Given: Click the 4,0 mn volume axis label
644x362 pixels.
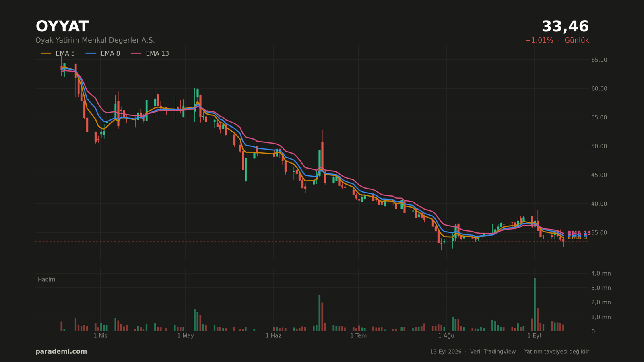Looking at the screenshot, I should click(x=601, y=274).
